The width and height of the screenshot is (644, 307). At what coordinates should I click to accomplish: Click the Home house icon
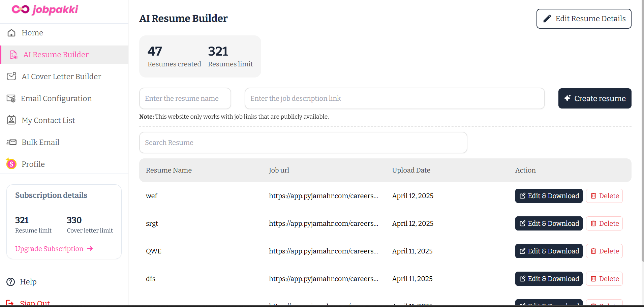tap(11, 33)
